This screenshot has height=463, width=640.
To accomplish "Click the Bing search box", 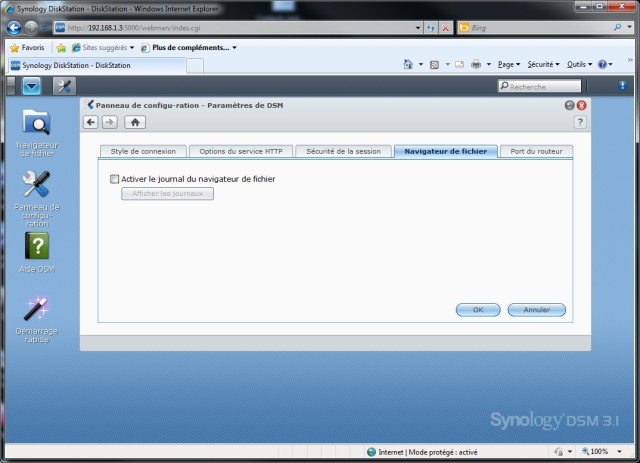I will (x=535, y=28).
